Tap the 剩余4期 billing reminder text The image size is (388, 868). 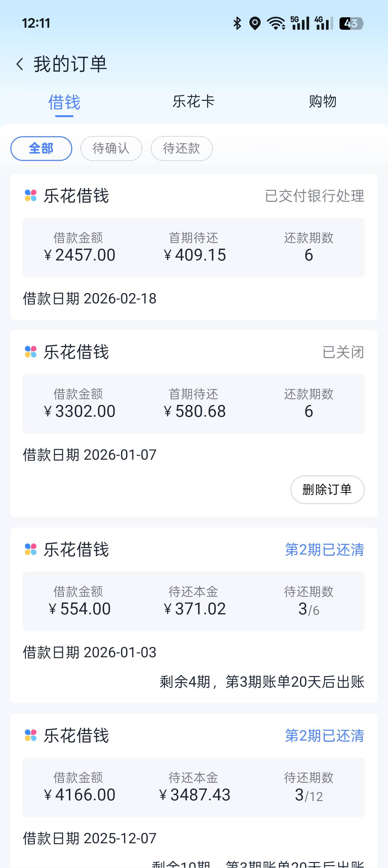coord(262,682)
